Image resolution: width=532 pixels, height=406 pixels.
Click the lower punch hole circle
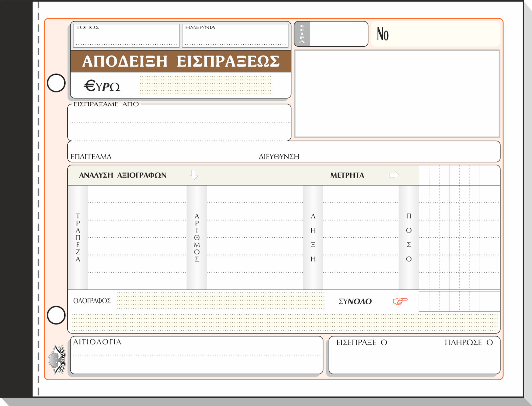(56, 315)
